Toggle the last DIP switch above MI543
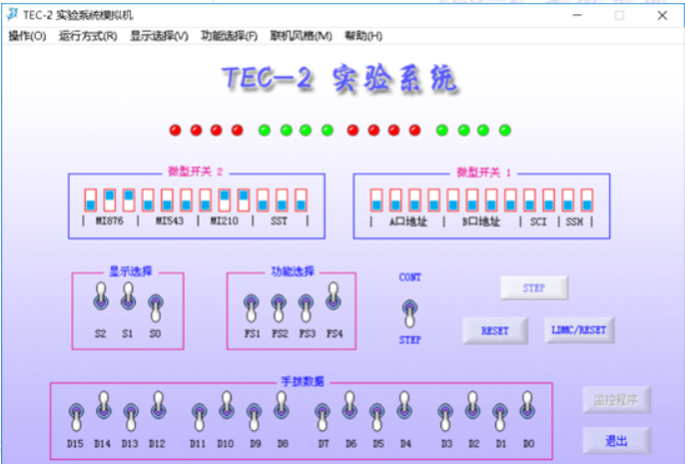This screenshot has width=685, height=465. pos(186,200)
